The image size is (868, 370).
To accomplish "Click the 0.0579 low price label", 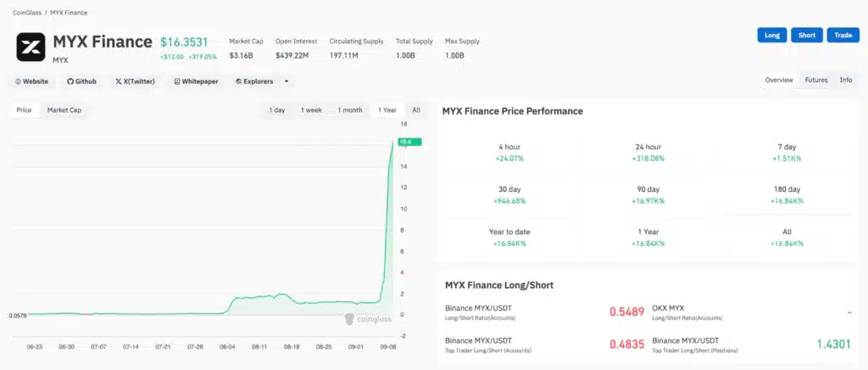I will (18, 316).
